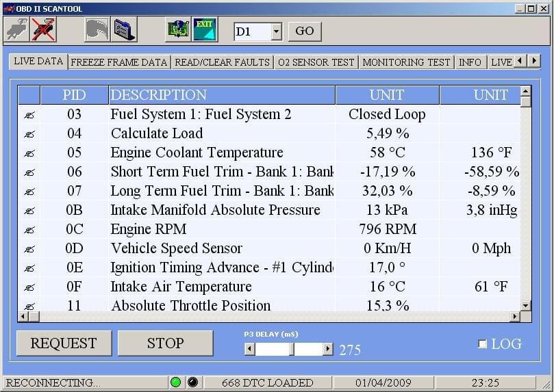
Task: Decrease P3 delay with left arrow
Action: click(x=249, y=350)
